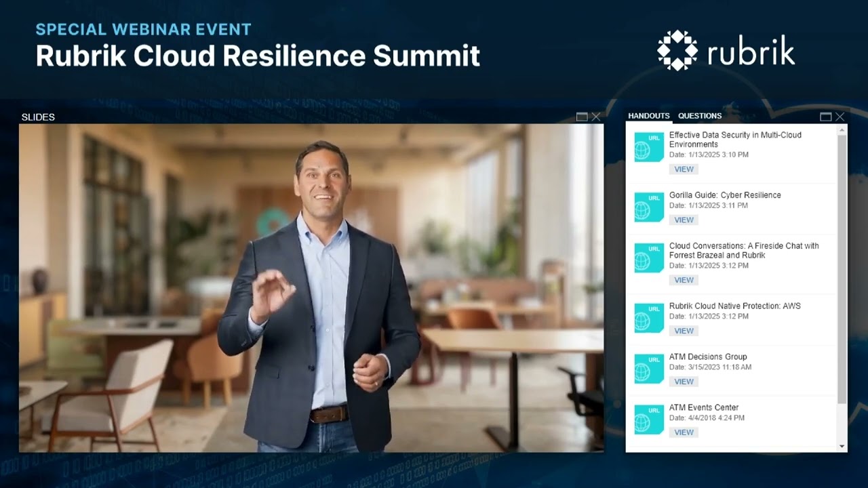
Task: Click the handouts scrollbar down arrow
Action: point(842,446)
